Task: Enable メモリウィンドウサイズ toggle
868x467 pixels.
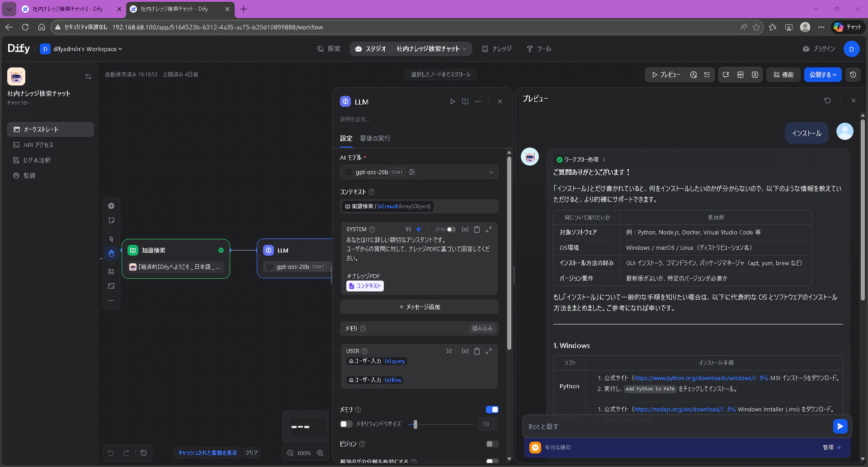Action: (346, 424)
